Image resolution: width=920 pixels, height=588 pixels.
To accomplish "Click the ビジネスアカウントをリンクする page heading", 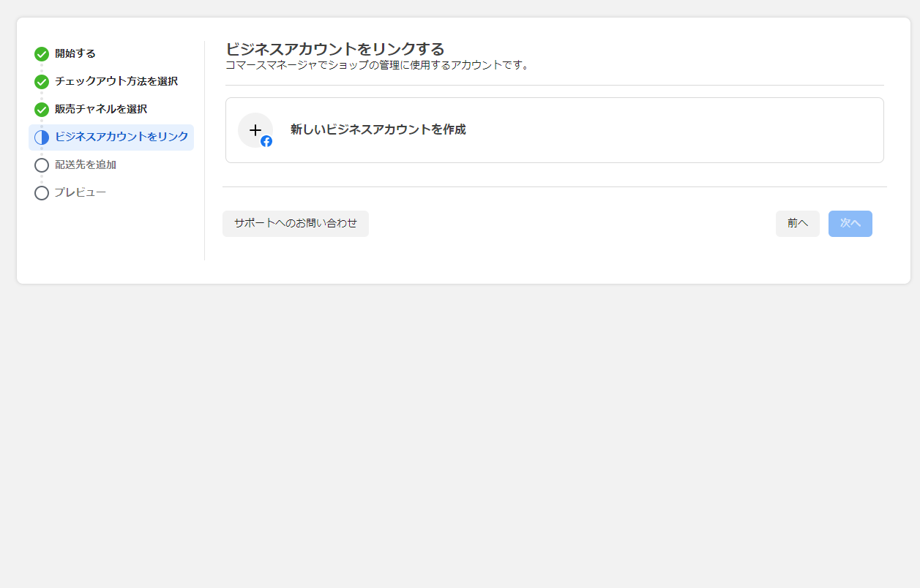I will pyautogui.click(x=335, y=49).
